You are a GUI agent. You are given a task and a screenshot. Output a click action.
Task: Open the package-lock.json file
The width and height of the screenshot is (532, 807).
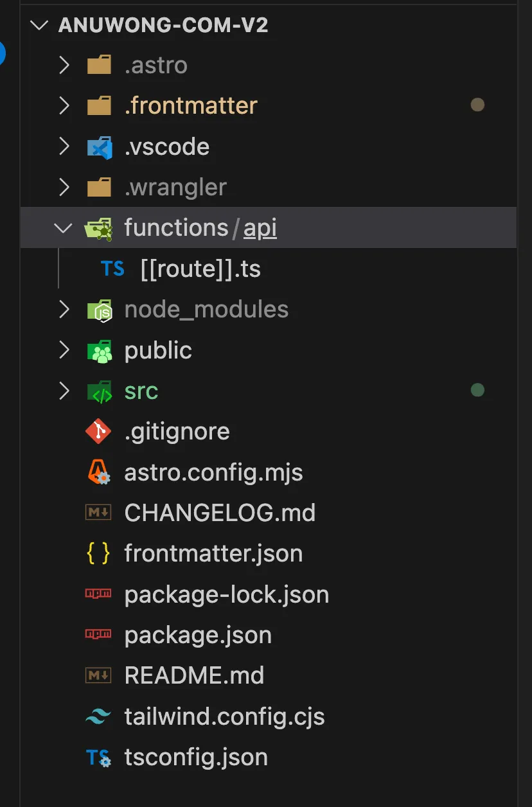227,595
